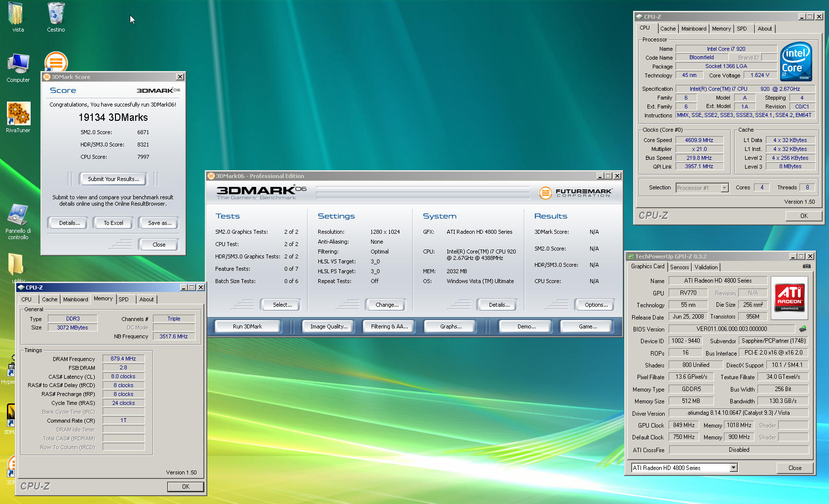Click the Core Speed 4609.9 MHz value
The width and height of the screenshot is (829, 504).
tap(699, 140)
